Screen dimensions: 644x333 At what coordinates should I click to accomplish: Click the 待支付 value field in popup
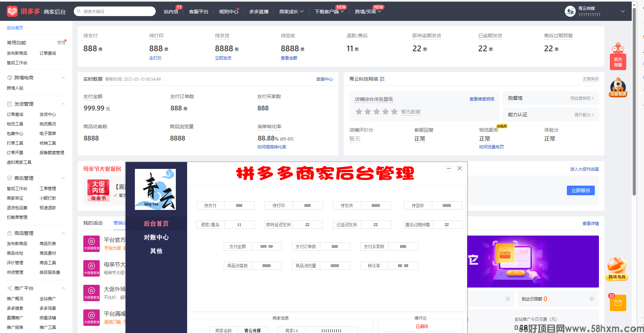pos(239,205)
